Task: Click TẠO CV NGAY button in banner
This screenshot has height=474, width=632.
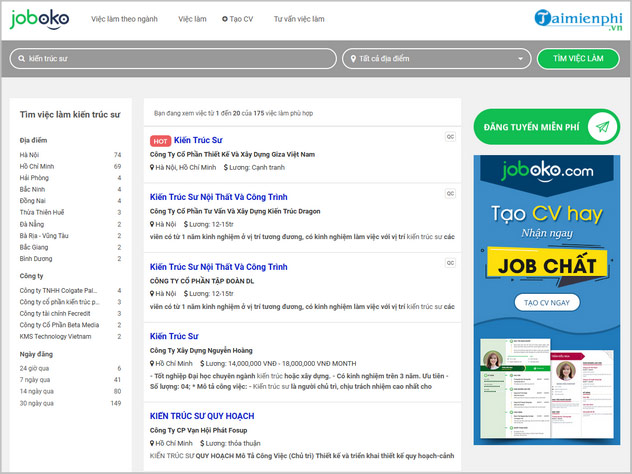Action: click(547, 303)
